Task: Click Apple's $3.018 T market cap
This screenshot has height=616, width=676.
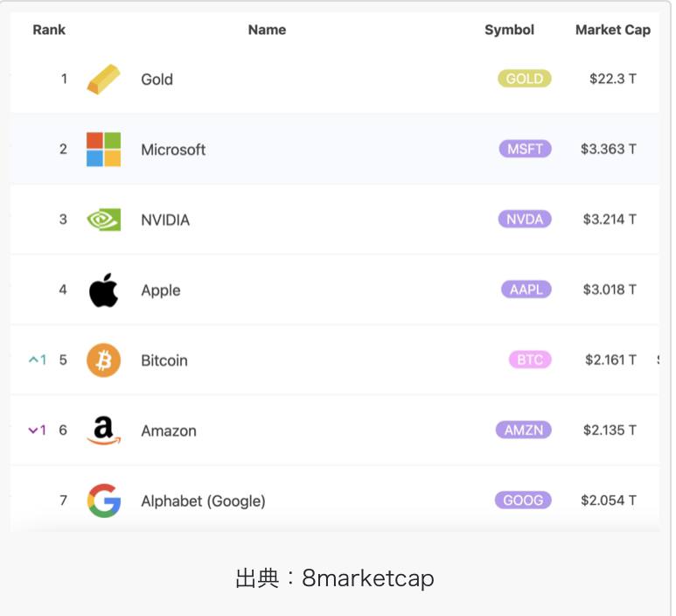Action: tap(610, 290)
